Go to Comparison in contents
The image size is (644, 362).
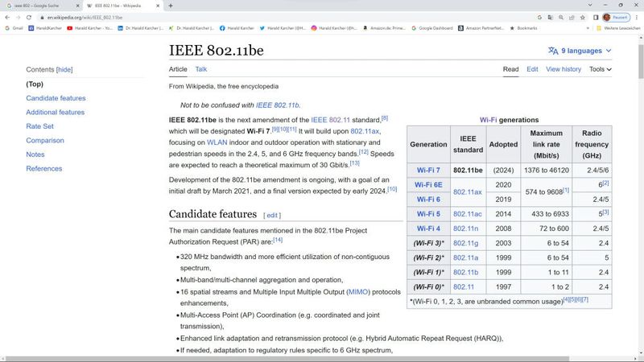click(x=45, y=140)
